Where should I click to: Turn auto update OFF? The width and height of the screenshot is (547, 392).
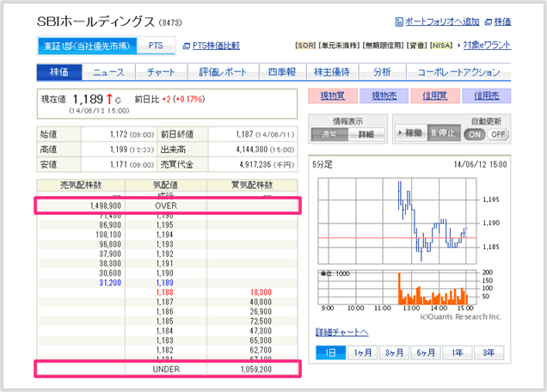click(498, 134)
